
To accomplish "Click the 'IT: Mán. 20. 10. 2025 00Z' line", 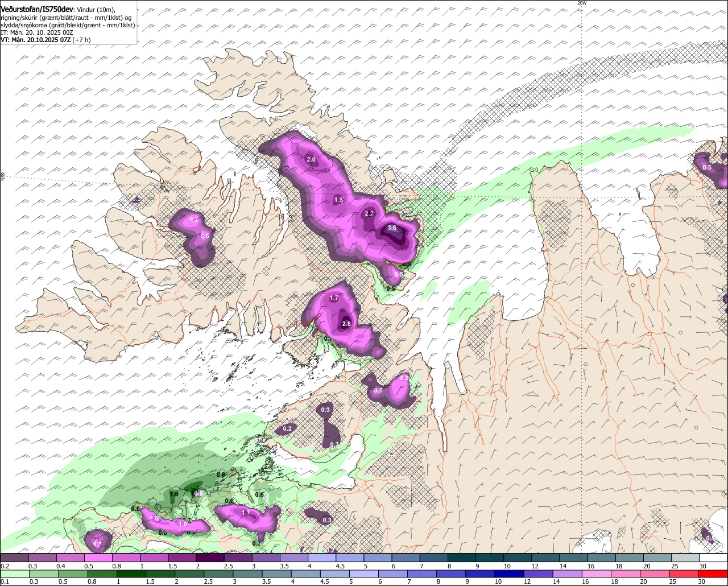I will (x=37, y=32).
